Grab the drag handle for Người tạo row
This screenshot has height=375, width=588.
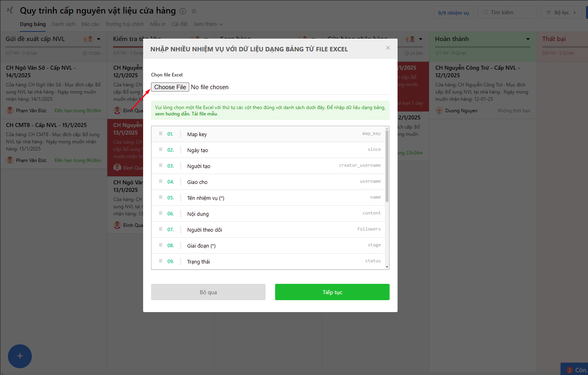pyautogui.click(x=161, y=166)
